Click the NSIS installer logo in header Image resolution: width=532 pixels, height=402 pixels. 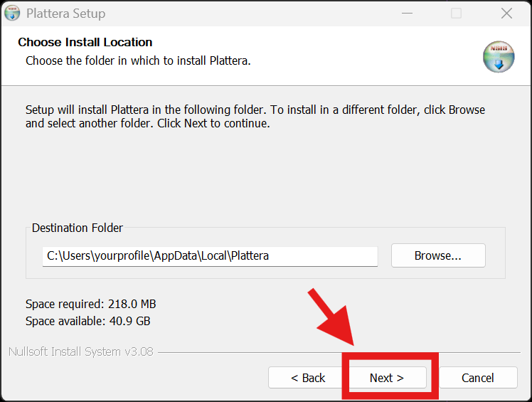click(498, 57)
